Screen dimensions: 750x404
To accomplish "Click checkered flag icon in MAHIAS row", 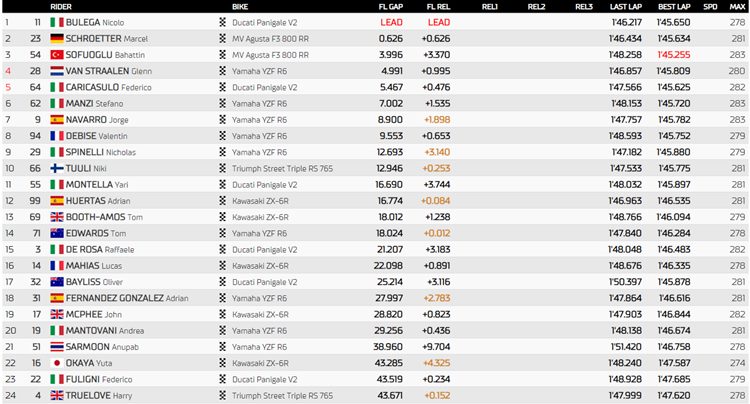I will click(222, 266).
